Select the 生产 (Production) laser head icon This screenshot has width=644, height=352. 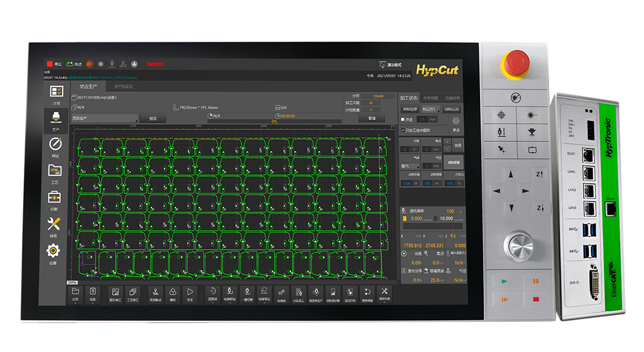pos(55,118)
